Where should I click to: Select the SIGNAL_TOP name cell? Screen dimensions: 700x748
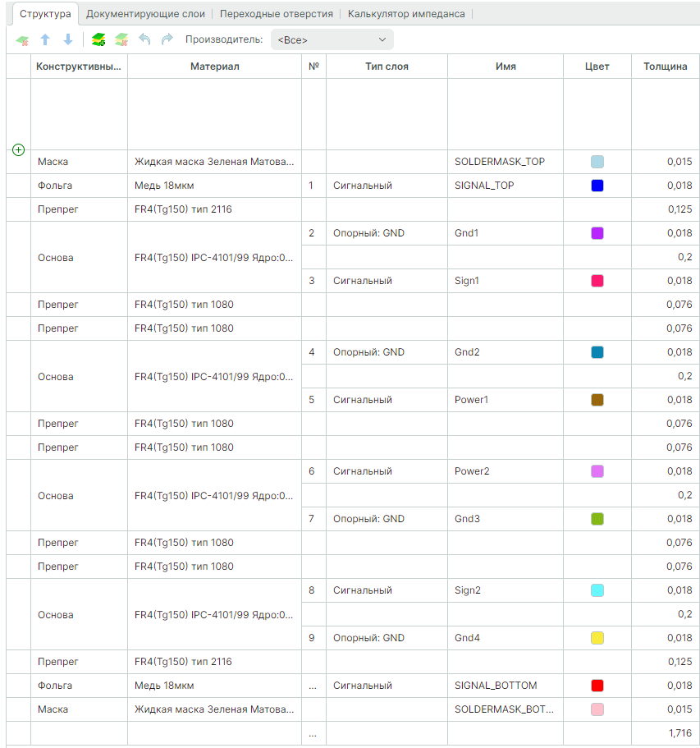[506, 186]
